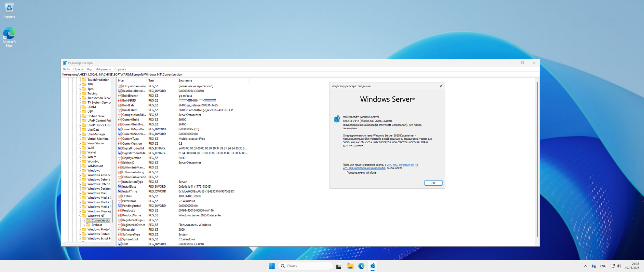Open the Правка menu
Image resolution: width=644 pixels, height=272 pixels.
[78, 69]
